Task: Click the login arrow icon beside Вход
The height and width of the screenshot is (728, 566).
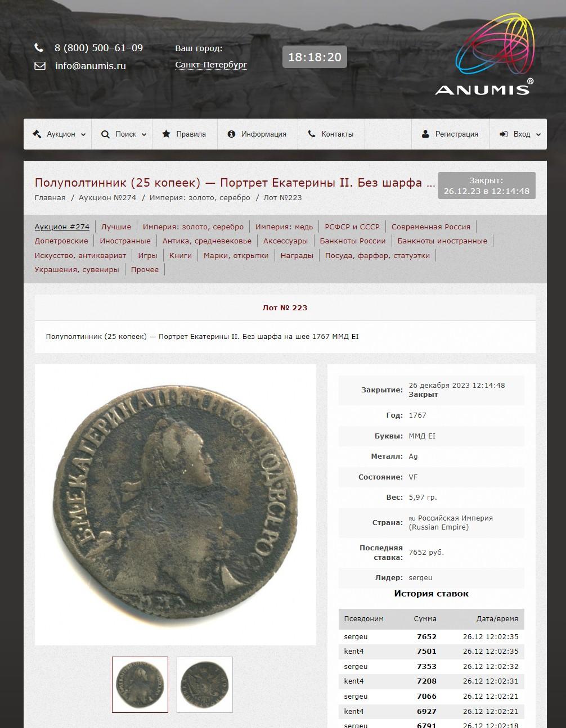Action: 504,134
